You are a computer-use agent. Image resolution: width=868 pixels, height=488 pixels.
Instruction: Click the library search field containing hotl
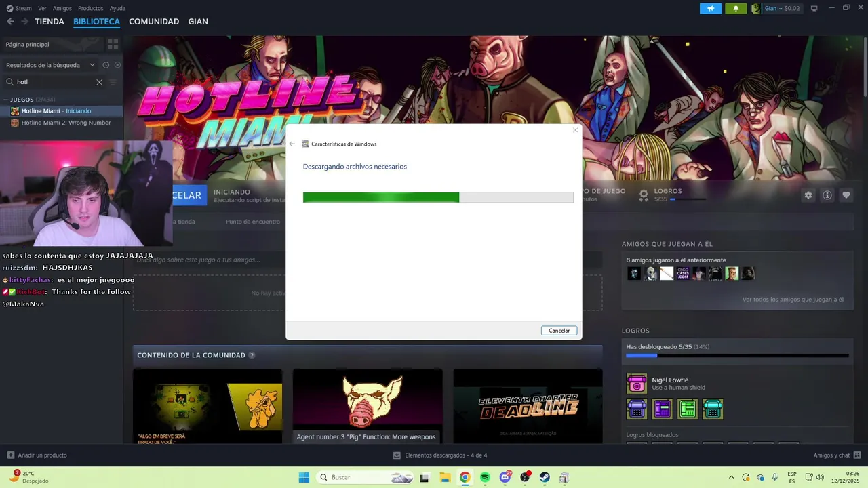coord(54,82)
